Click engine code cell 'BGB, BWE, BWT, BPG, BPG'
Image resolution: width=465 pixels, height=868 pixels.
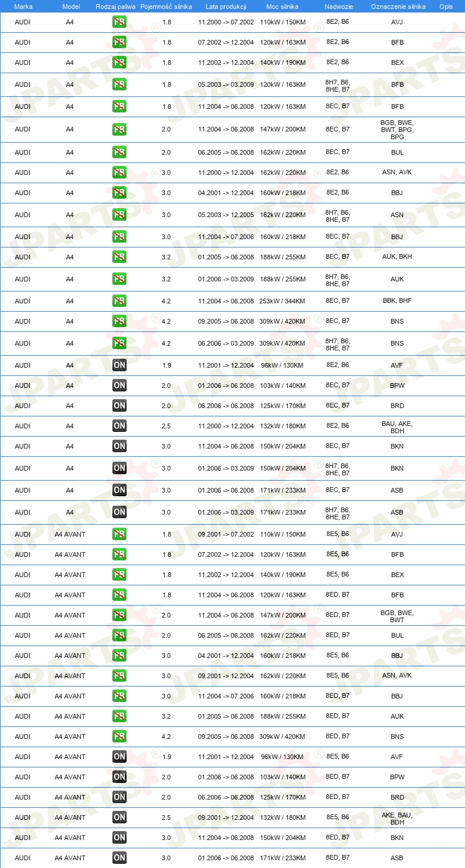397,130
